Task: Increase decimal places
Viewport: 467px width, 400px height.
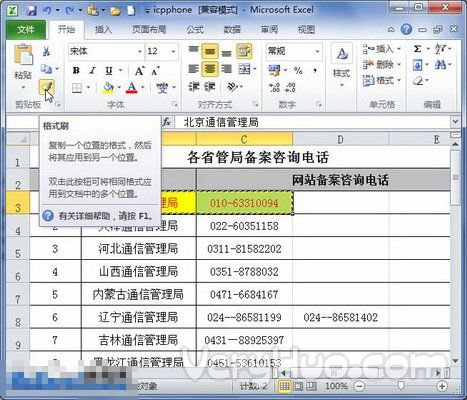Action: click(x=274, y=87)
